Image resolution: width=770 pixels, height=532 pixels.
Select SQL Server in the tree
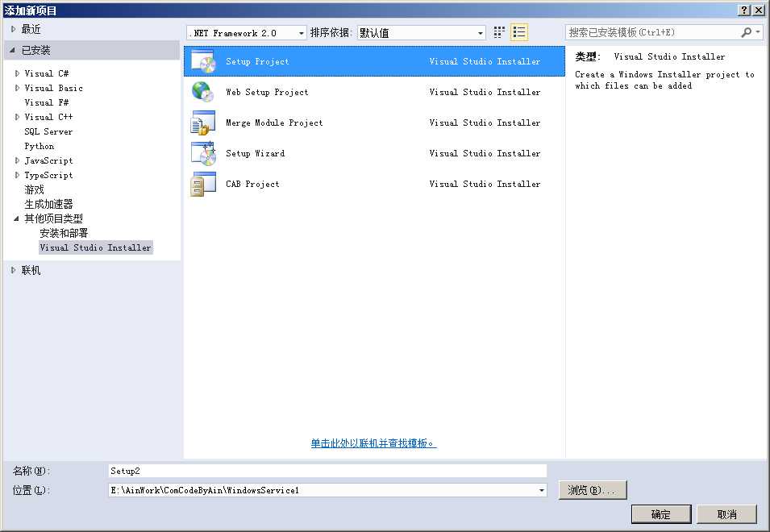(48, 131)
